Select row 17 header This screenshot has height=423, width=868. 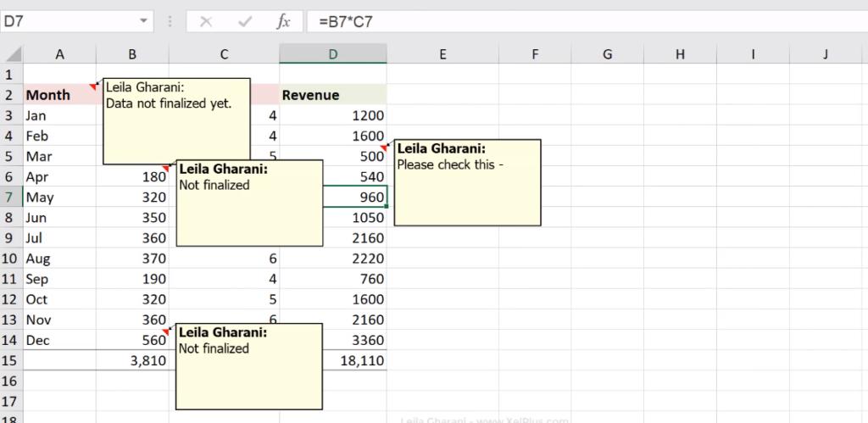coord(11,402)
